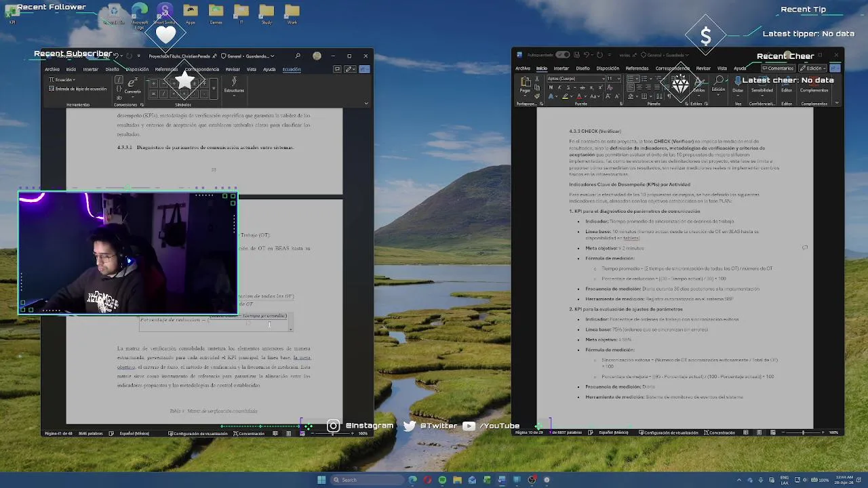Screen dimensions: 868x488
Task: Open Fuente dialog launcher
Action: (x=620, y=104)
